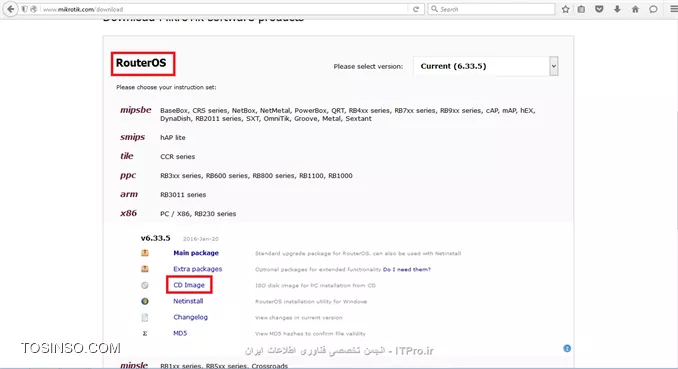Open the Pocket shield icon
The height and width of the screenshot is (369, 678).
point(599,9)
